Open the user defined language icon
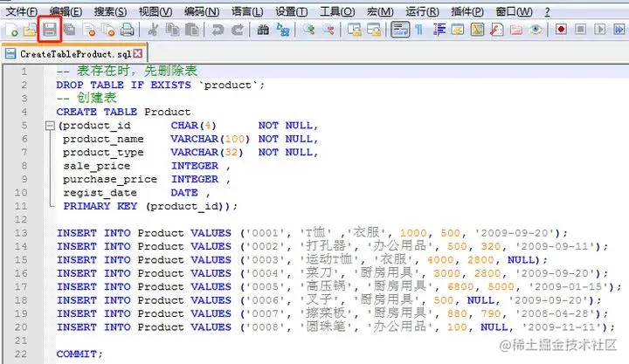Image resolution: width=629 pixels, height=364 pixels. pos(458,30)
